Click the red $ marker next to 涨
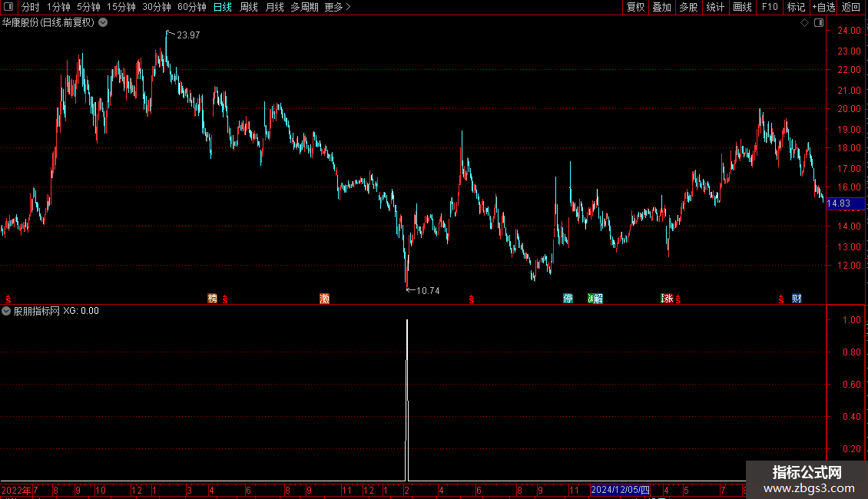The width and height of the screenshot is (868, 499). pyautogui.click(x=678, y=299)
